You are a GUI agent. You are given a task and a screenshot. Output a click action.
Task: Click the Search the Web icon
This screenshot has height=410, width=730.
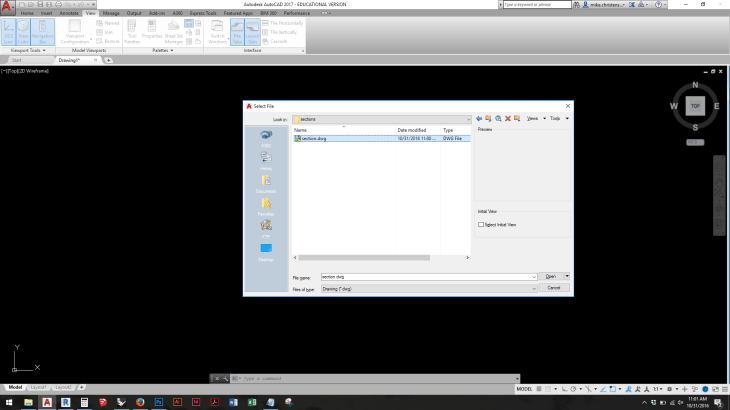(497, 118)
